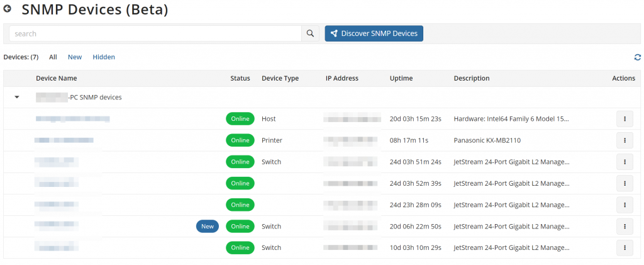The image size is (644, 265).
Task: Click description Hardware: Intel64 Family 6 Model
Action: (x=511, y=119)
